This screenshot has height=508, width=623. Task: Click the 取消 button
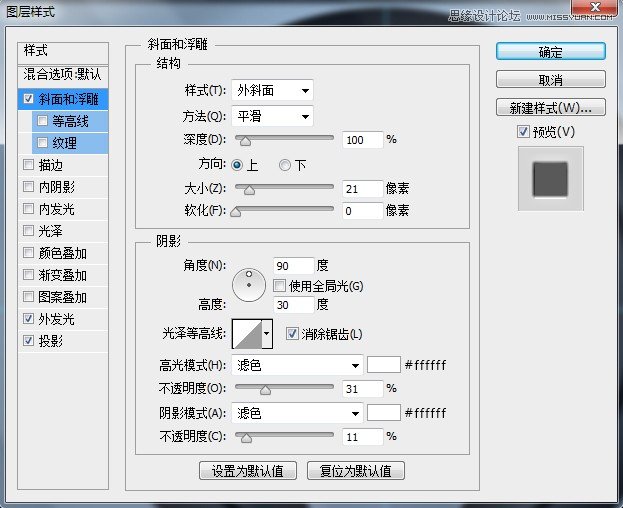[551, 79]
